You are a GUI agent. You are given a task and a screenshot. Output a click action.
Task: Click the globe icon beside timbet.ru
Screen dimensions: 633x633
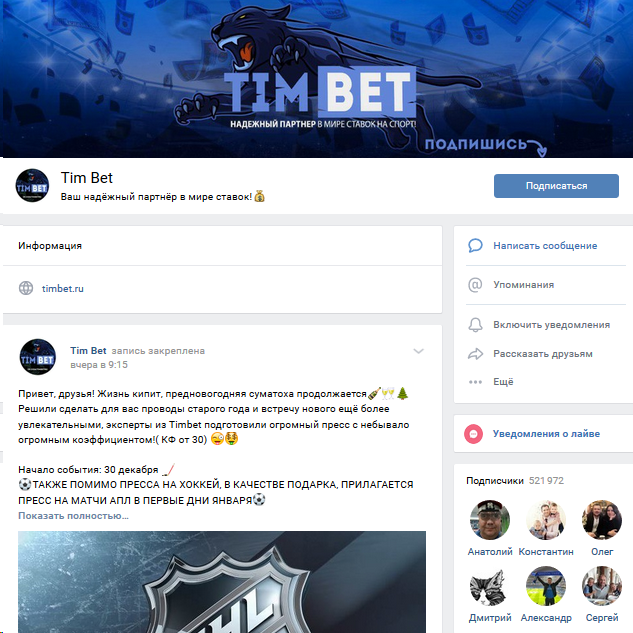click(26, 288)
